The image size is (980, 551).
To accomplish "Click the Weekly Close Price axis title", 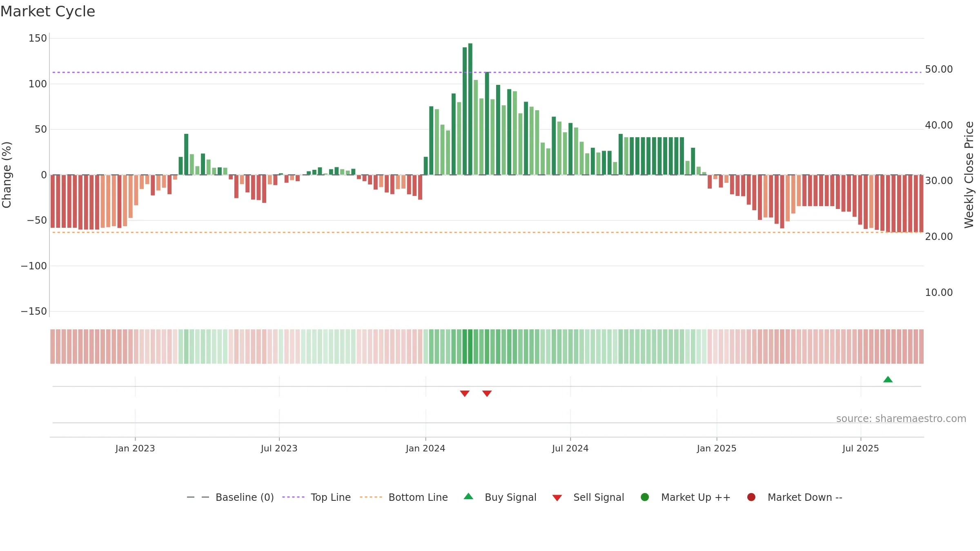I will (x=969, y=175).
